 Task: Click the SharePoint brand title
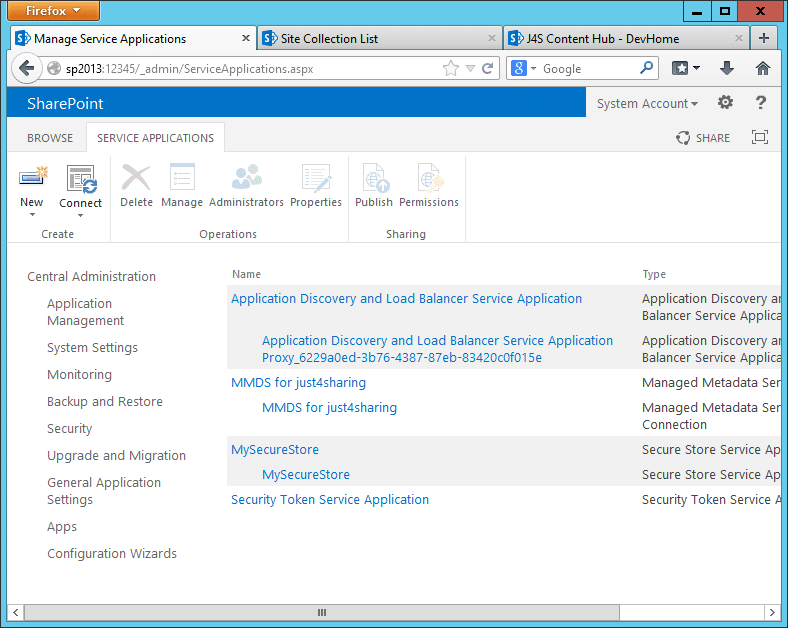[65, 103]
